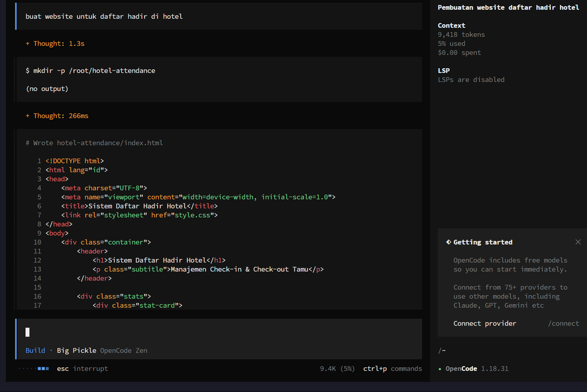
Task: Click code line 5 meta viewport
Action: 198,197
